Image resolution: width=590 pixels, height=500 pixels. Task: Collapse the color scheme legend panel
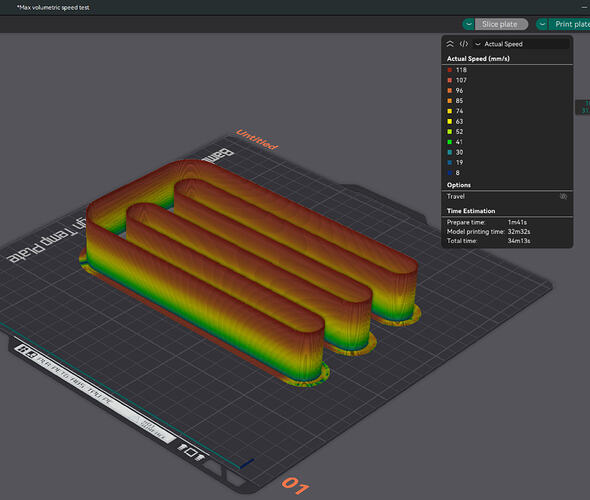coord(450,44)
